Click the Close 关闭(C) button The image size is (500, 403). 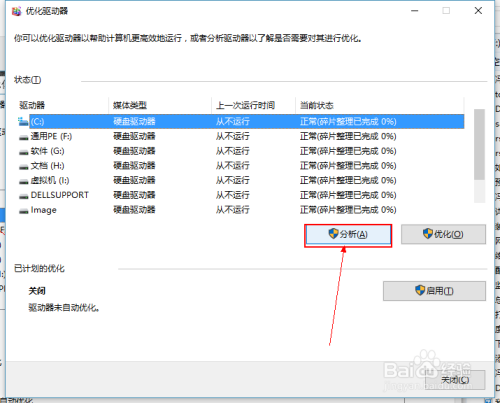click(x=455, y=380)
